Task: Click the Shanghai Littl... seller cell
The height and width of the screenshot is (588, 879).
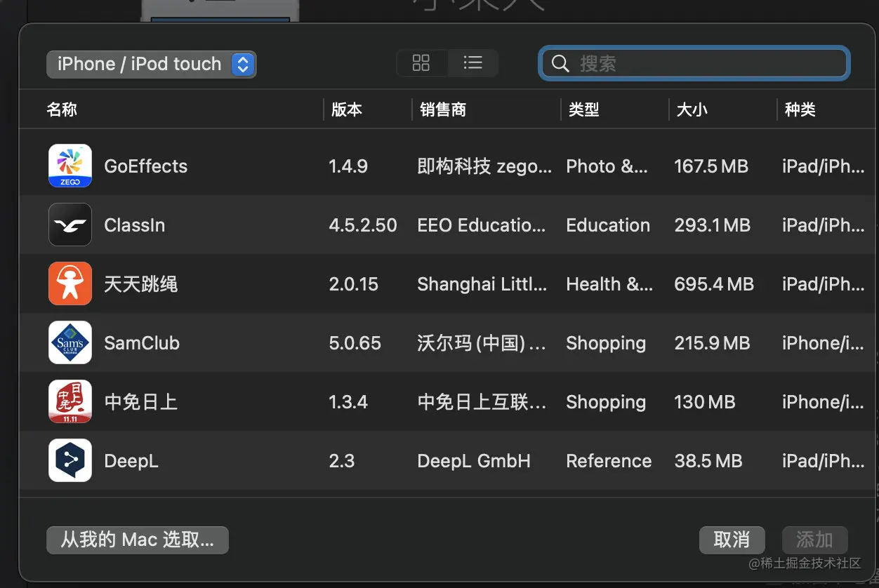Action: tap(482, 284)
